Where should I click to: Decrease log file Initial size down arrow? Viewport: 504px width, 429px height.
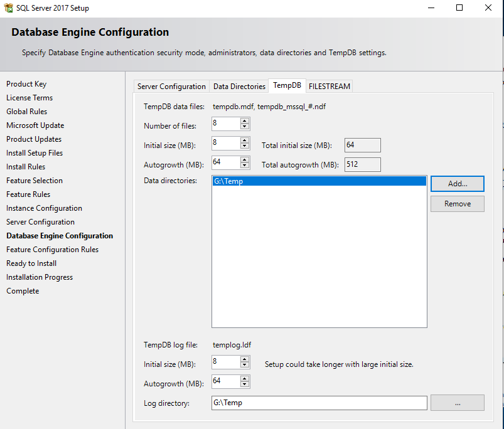[245, 365]
